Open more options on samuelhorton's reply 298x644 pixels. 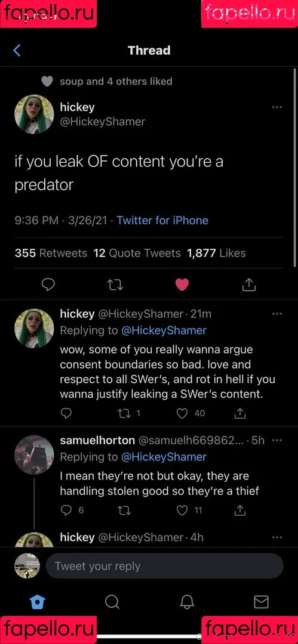pyautogui.click(x=277, y=440)
